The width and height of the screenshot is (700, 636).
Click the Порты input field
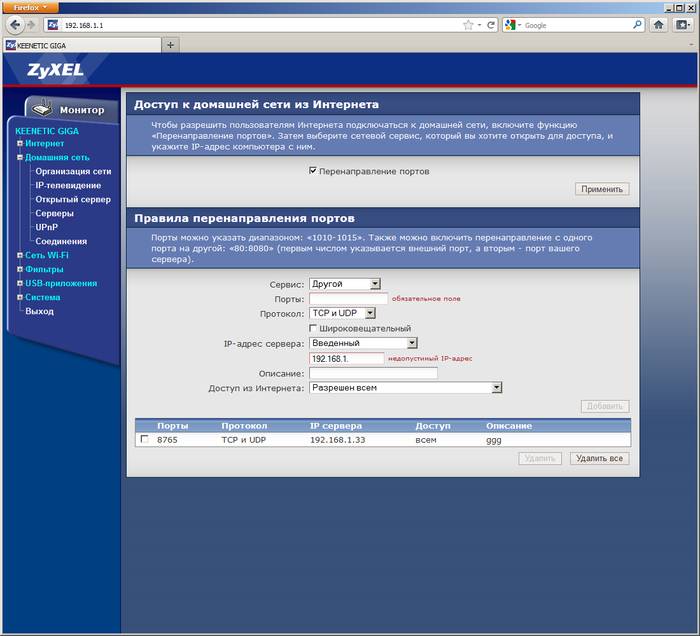(x=348, y=299)
